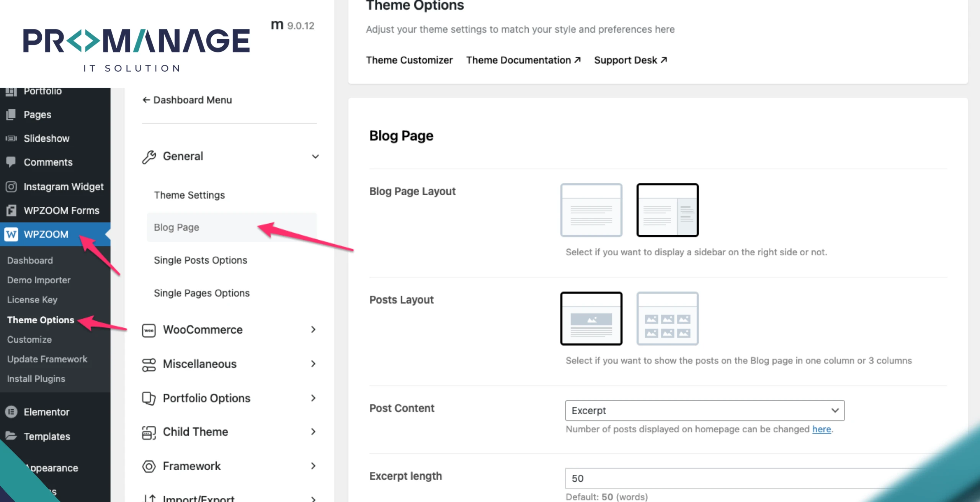Click the WooCommerce section icon
The width and height of the screenshot is (980, 502).
pos(149,330)
